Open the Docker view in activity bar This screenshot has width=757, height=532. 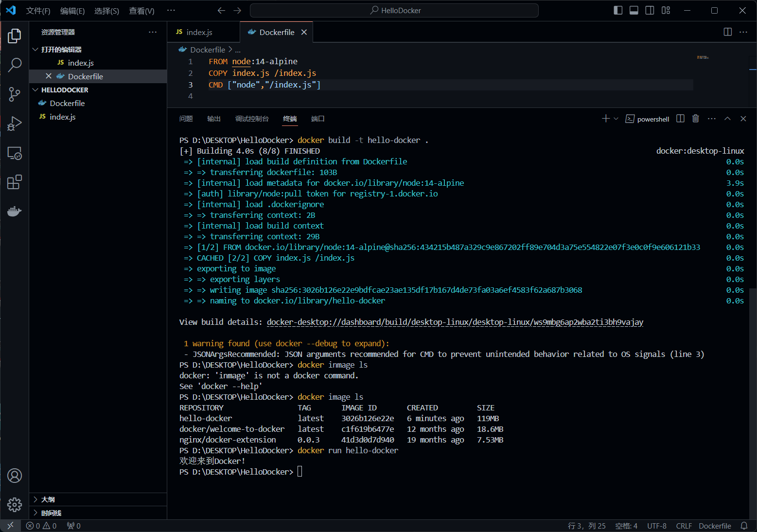15,212
